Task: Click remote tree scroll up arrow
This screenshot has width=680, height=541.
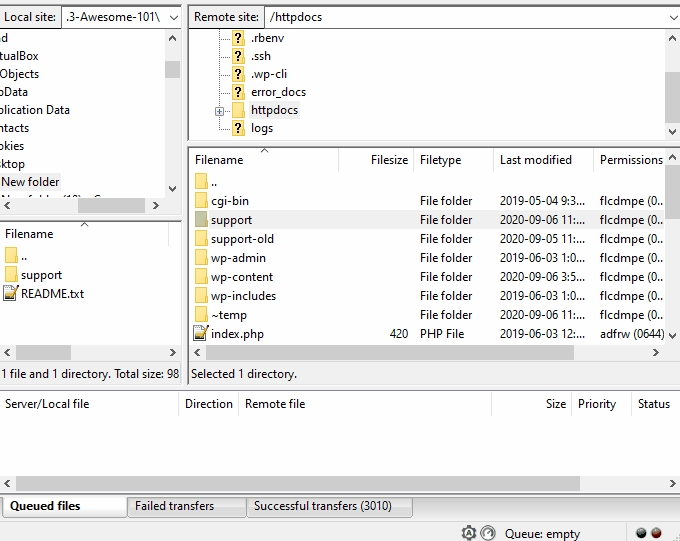Action: click(x=673, y=38)
